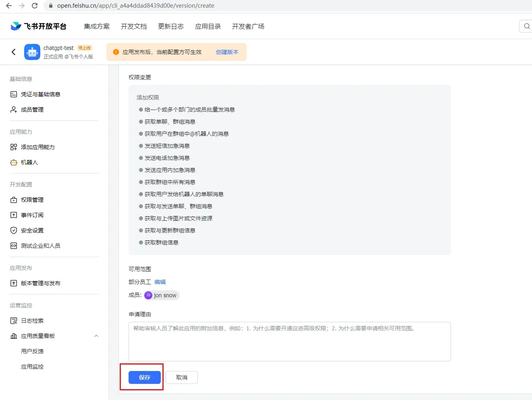The image size is (532, 400).
Task: Open 集成方案 in top navigation
Action: [x=97, y=26]
